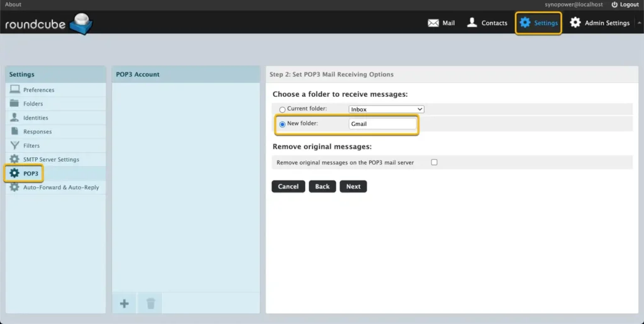Click 'Remove original messages:' heading
Viewport: 644px width, 324px height.
pyautogui.click(x=322, y=147)
